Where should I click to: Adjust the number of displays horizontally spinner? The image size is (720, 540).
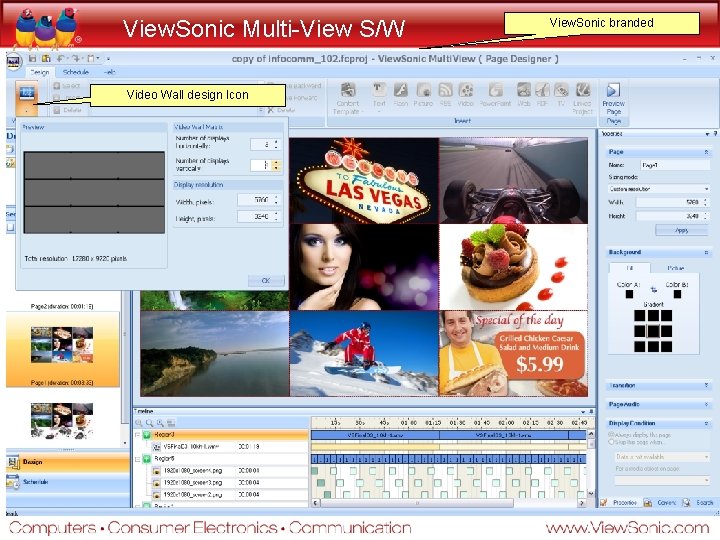tap(276, 144)
